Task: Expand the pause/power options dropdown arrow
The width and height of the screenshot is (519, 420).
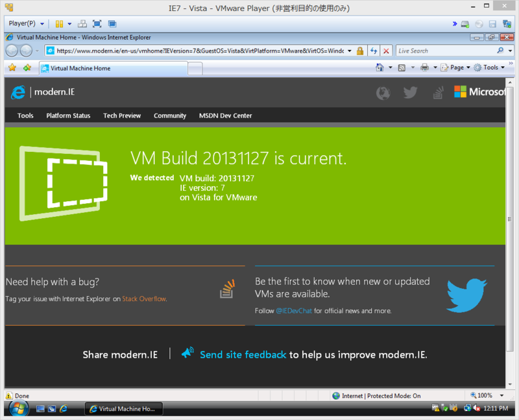Action: 69,24
